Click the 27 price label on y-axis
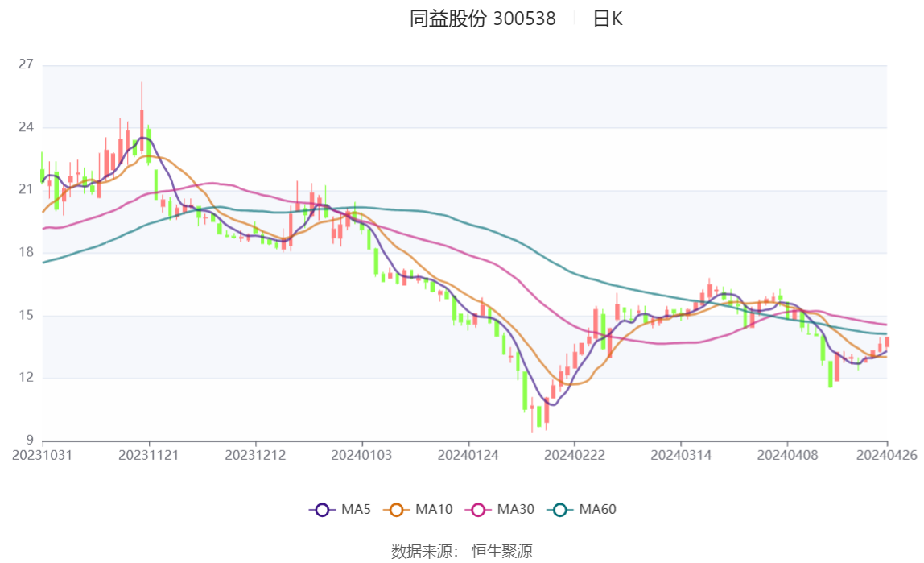Screen dimensions: 924x563 (x=26, y=64)
